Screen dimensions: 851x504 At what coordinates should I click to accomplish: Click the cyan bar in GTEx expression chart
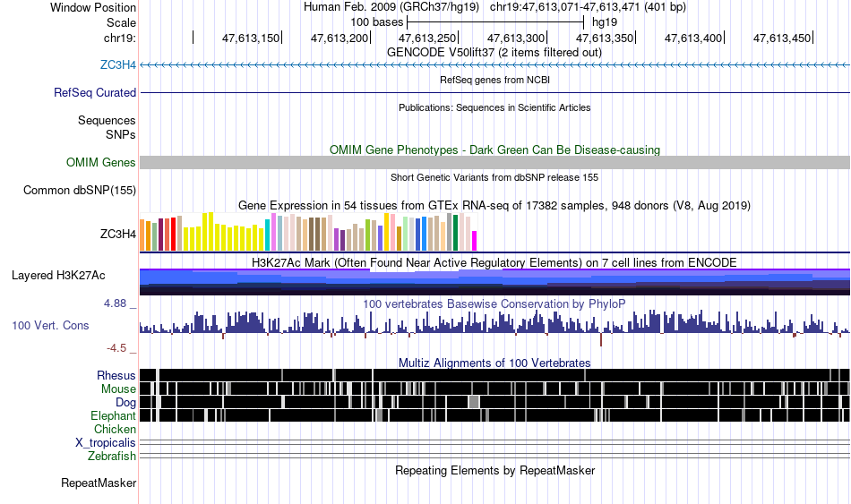[x=268, y=235]
